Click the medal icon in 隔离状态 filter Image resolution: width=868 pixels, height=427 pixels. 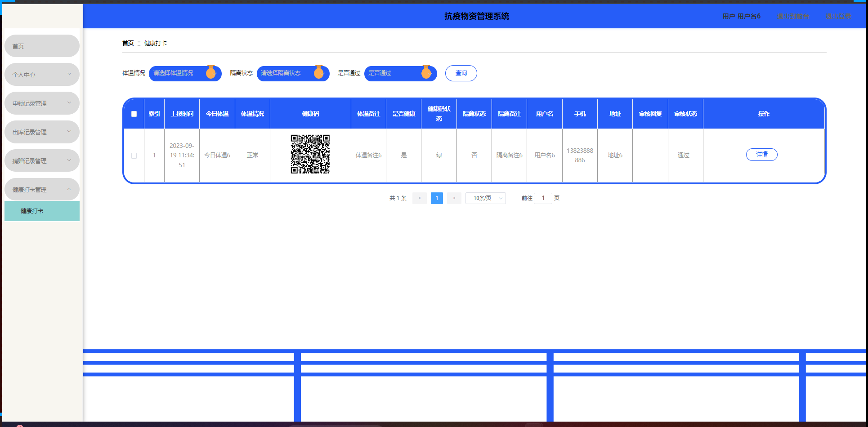click(x=318, y=72)
